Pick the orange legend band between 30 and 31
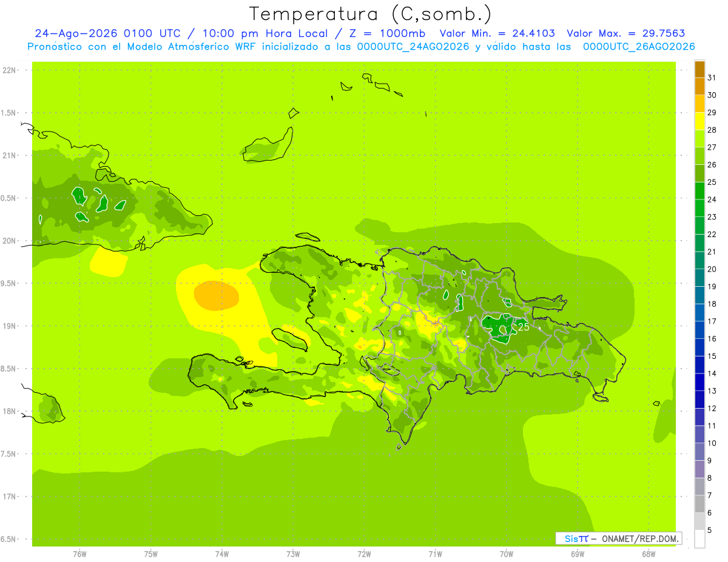The width and height of the screenshot is (728, 562). coord(699,87)
